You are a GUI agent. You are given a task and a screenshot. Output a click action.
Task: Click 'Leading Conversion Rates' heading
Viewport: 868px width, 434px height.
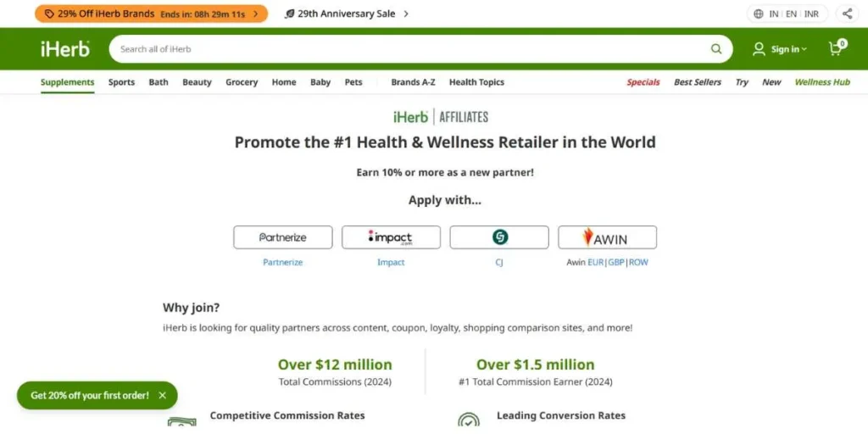coord(561,415)
